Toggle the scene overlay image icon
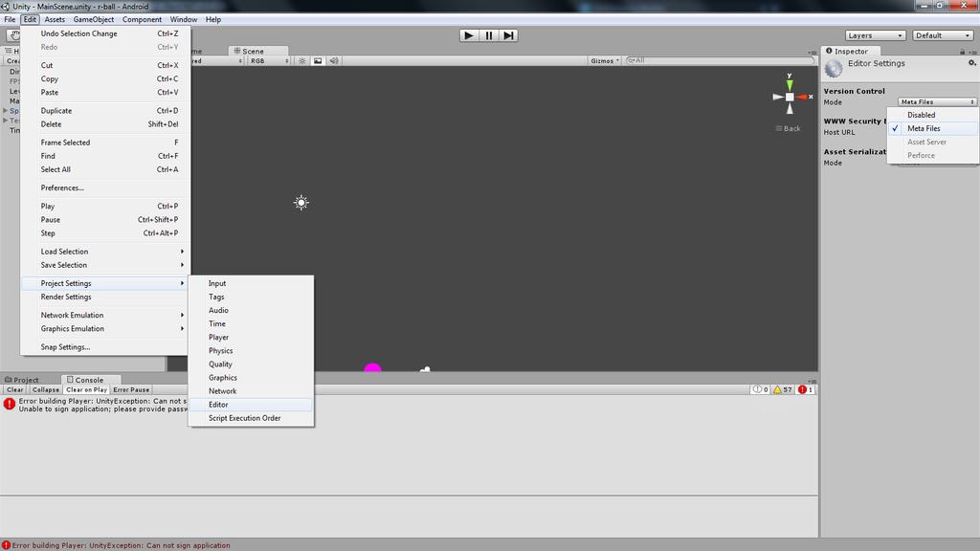 (318, 60)
